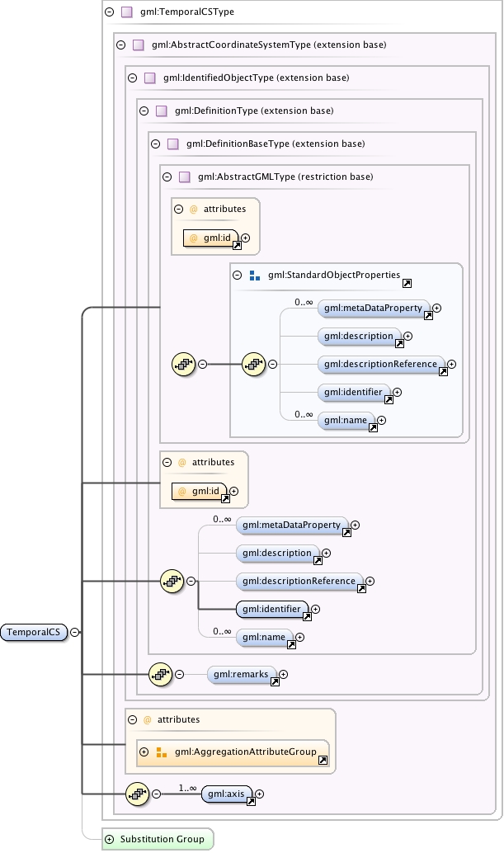504x853 pixels.
Task: Select the gml:axis element box
Action: click(227, 794)
